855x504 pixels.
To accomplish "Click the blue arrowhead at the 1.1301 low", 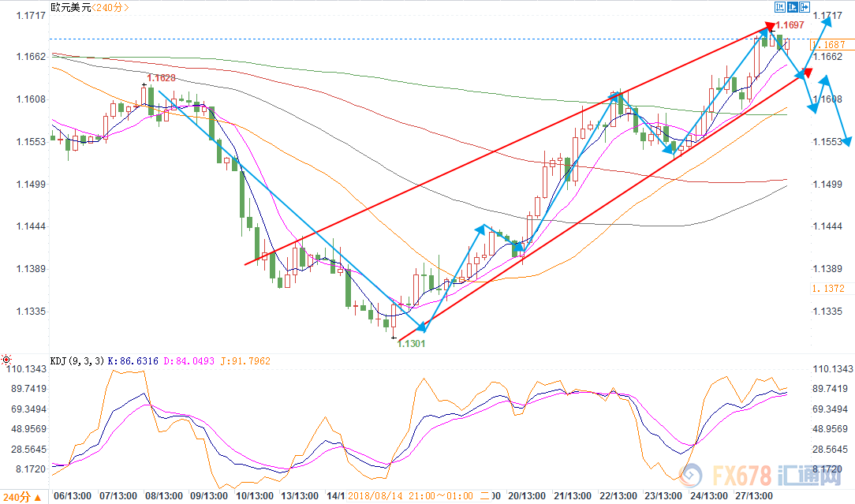I will click(424, 325).
